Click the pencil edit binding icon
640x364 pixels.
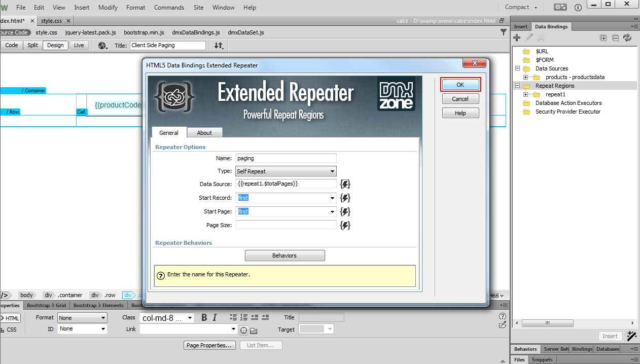coord(529,38)
